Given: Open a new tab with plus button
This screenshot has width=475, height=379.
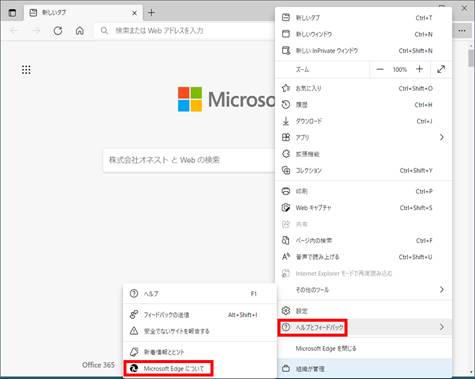Looking at the screenshot, I should (x=151, y=13).
